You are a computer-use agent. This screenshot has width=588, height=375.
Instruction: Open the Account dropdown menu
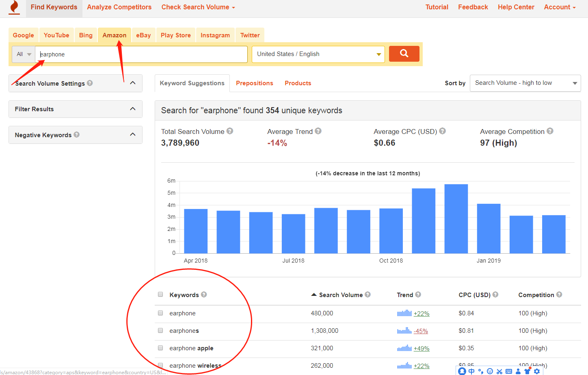(x=560, y=7)
